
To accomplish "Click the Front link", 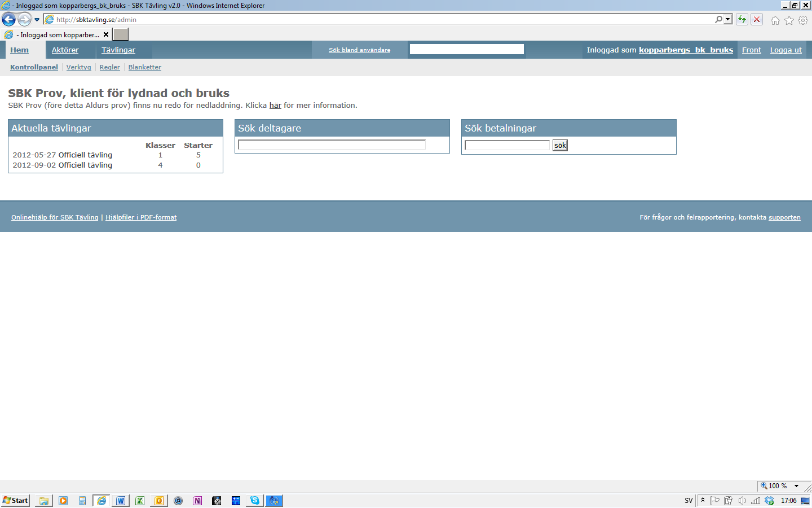I will [752, 50].
